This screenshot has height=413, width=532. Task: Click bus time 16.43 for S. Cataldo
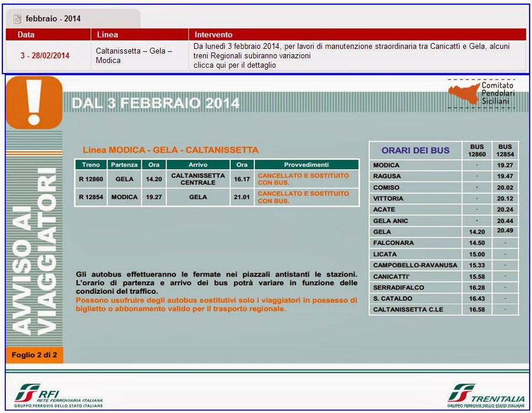[x=477, y=299]
